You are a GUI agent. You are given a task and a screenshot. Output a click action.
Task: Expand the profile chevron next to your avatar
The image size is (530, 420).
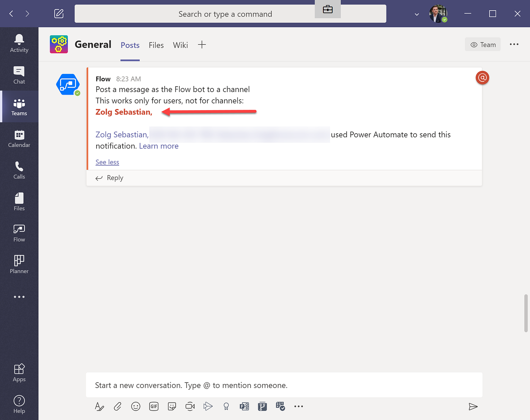(x=416, y=14)
